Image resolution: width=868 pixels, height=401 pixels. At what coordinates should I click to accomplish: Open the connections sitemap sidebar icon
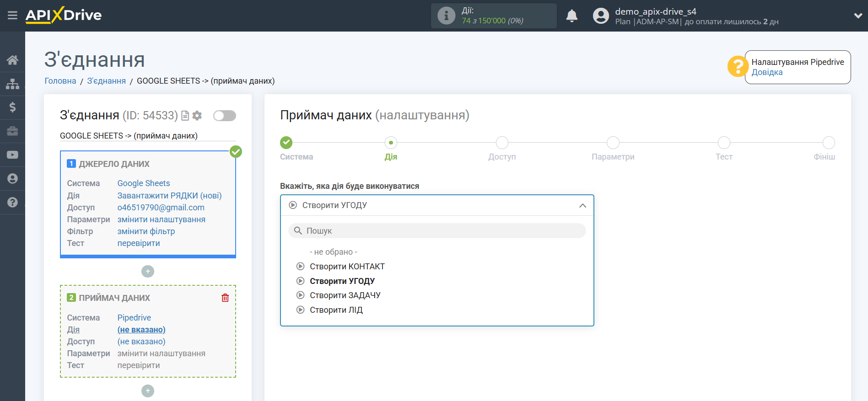click(12, 84)
